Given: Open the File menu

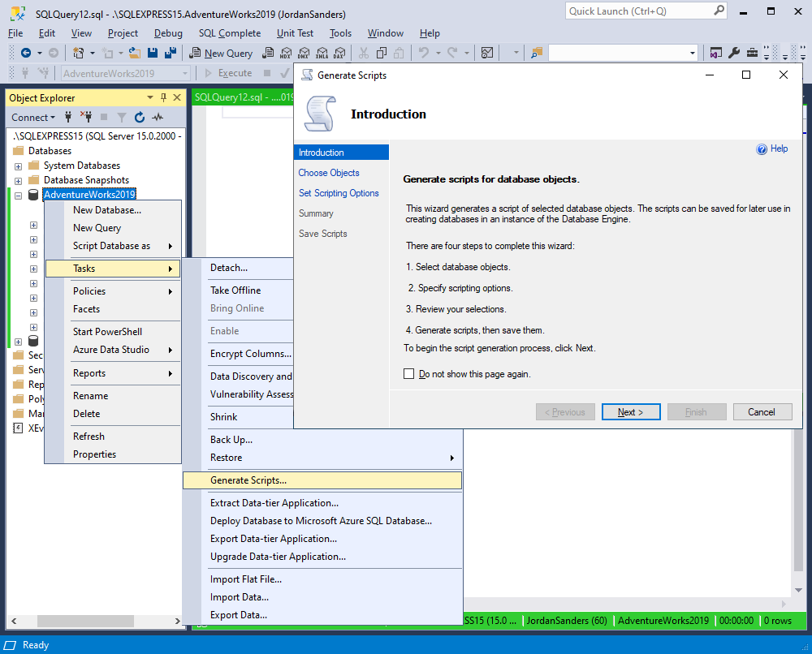Looking at the screenshot, I should tap(15, 33).
